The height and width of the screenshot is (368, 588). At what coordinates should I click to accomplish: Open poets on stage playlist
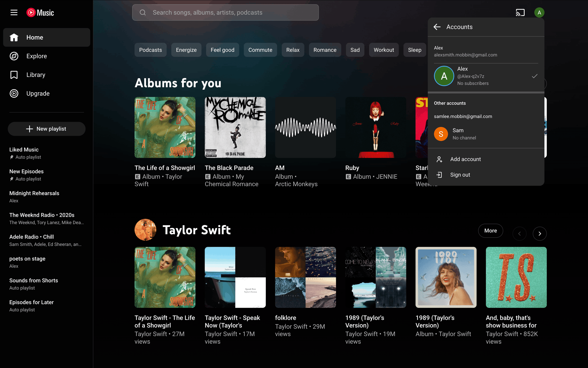click(x=47, y=262)
